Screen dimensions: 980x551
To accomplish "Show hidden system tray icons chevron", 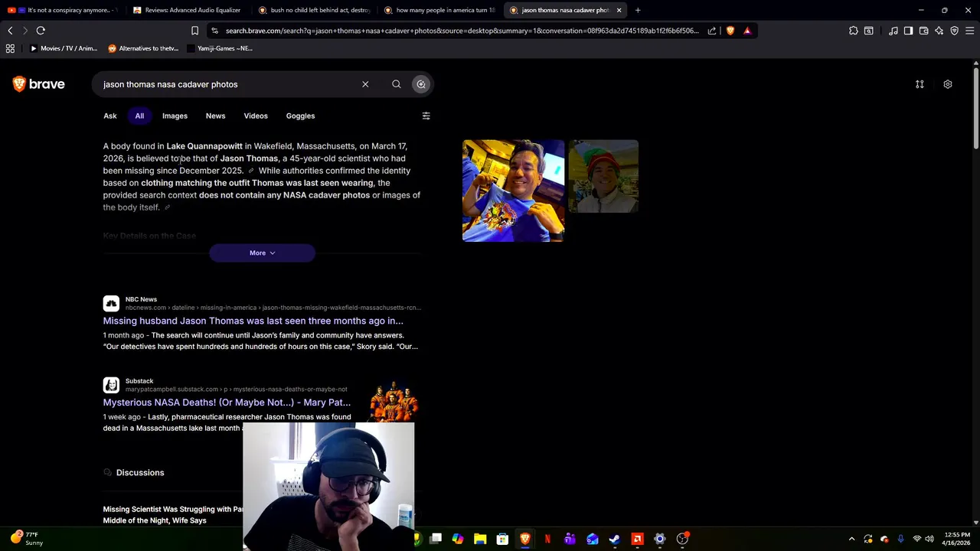I will point(851,540).
